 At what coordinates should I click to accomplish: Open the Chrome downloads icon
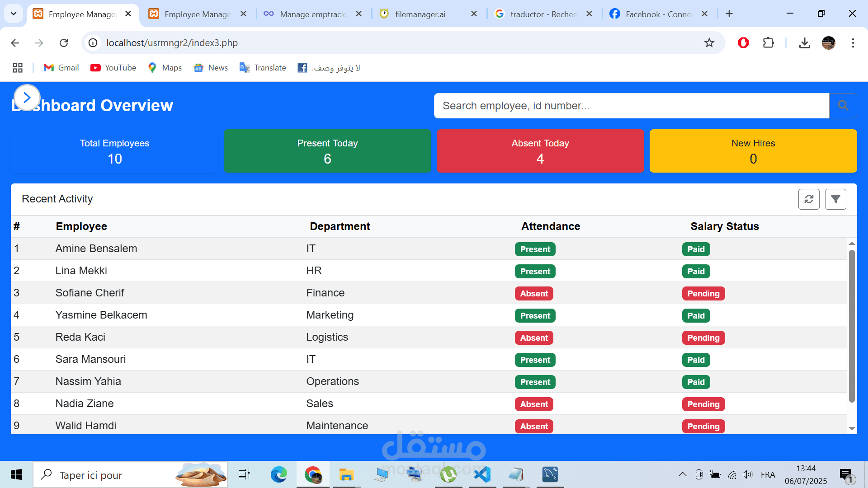(x=804, y=43)
